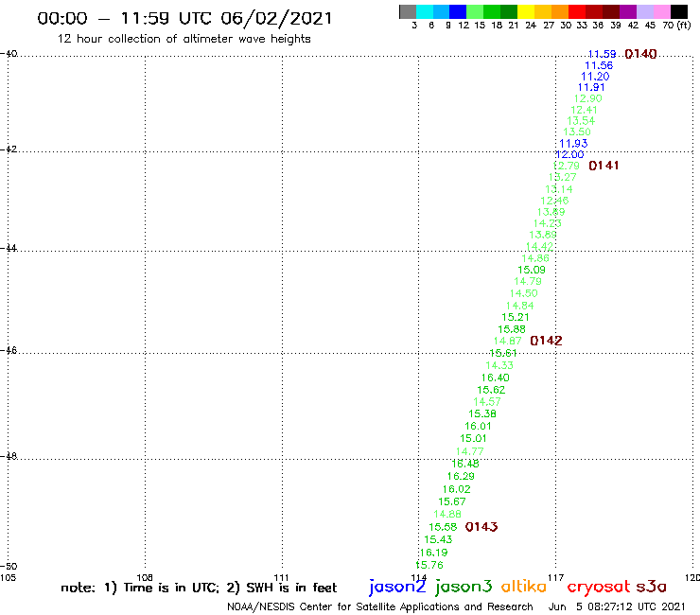Viewport: 700px width, 615px height.
Task: Click the reading 15.67
Action: 452,501
